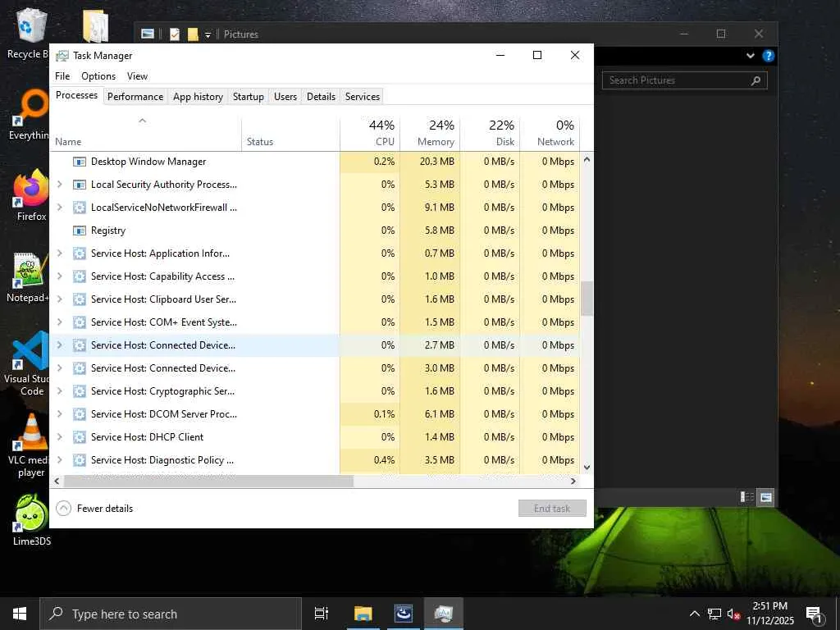Open the Windows Start menu
The width and height of the screenshot is (840, 630).
click(x=20, y=614)
